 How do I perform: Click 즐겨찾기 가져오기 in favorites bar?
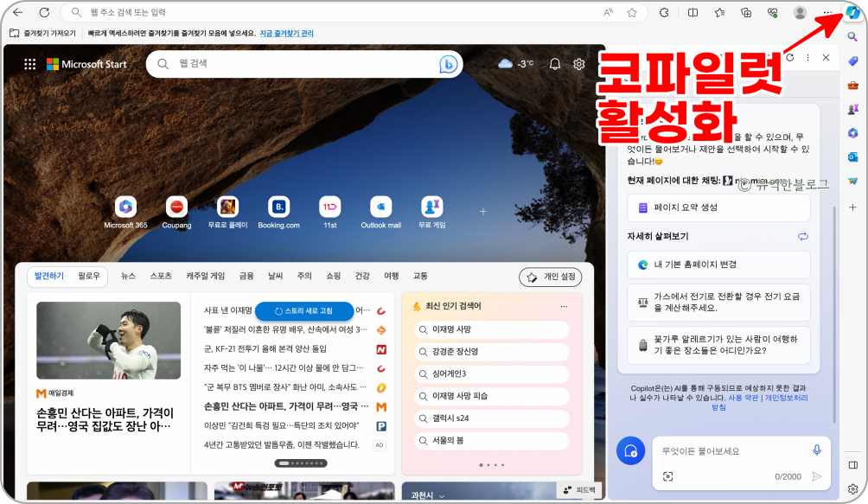43,33
